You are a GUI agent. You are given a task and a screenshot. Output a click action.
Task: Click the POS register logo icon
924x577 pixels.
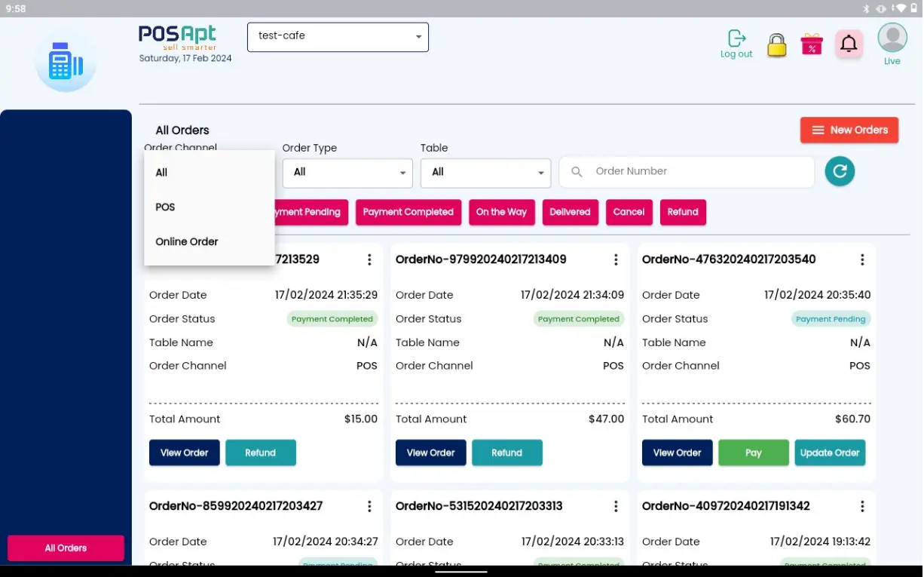point(66,61)
